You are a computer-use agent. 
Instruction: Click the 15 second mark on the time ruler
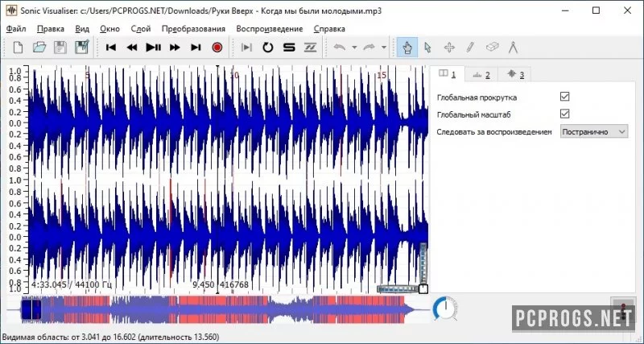point(382,76)
